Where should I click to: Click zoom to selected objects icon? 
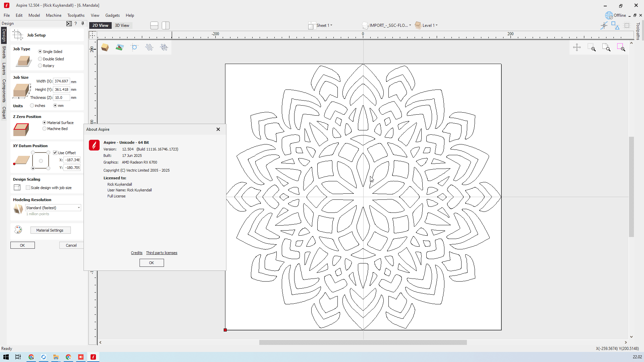click(x=621, y=48)
